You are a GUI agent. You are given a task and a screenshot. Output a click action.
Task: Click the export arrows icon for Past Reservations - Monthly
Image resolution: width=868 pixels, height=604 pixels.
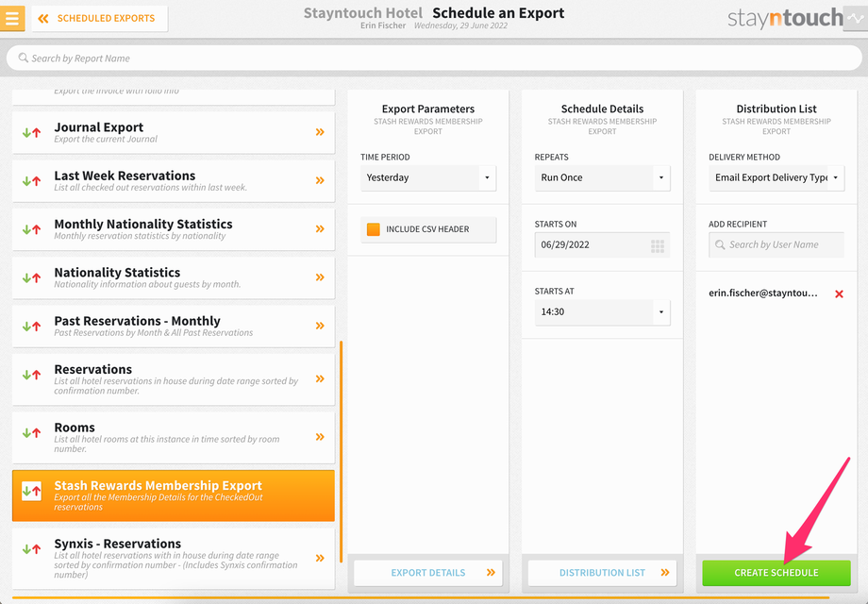[31, 327]
